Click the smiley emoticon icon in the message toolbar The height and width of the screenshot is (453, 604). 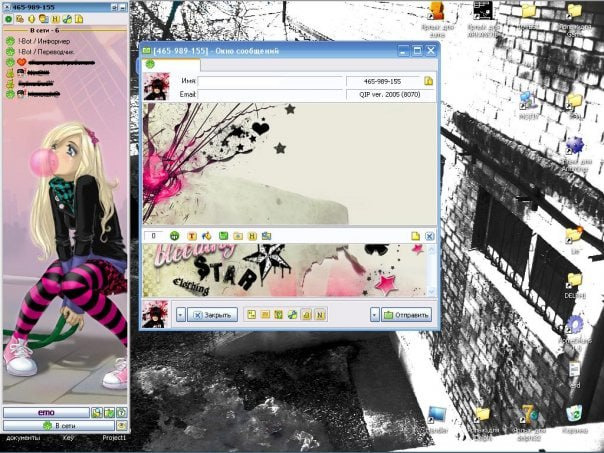pyautogui.click(x=175, y=236)
